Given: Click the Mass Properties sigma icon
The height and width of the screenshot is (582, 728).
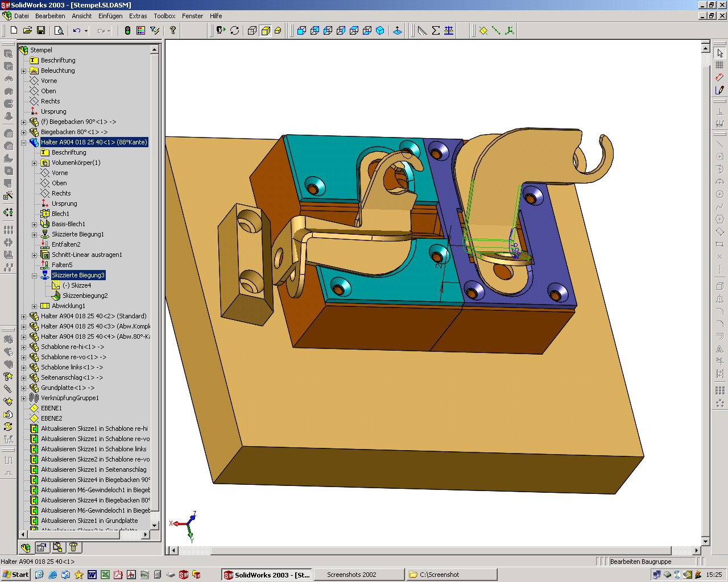Looking at the screenshot, I should pyautogui.click(x=436, y=31).
